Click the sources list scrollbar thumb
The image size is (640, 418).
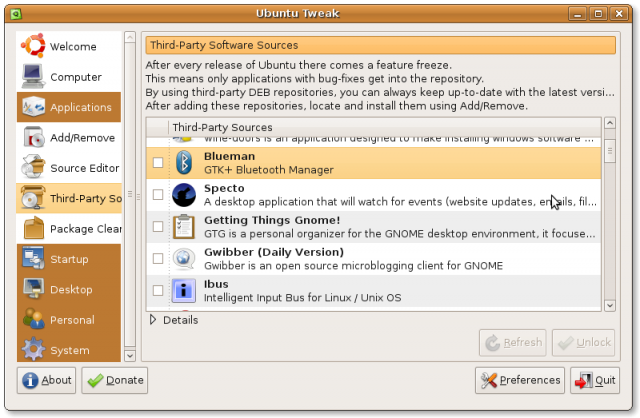[610, 151]
